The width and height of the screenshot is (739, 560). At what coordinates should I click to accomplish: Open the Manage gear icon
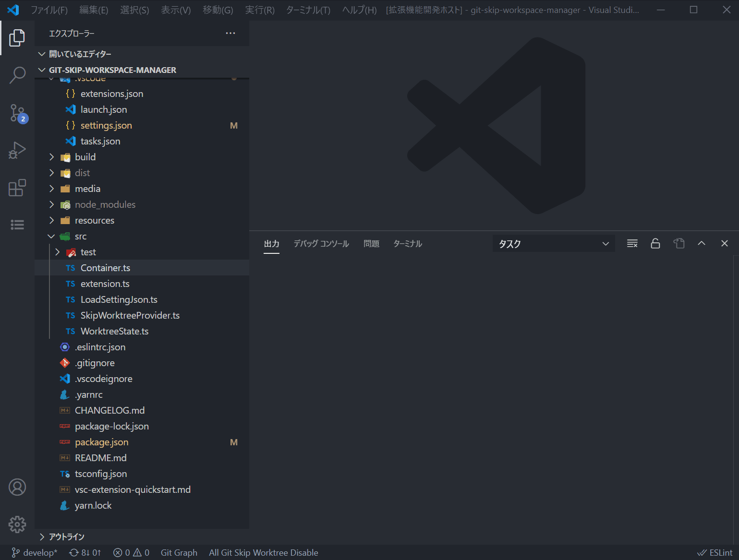click(17, 524)
